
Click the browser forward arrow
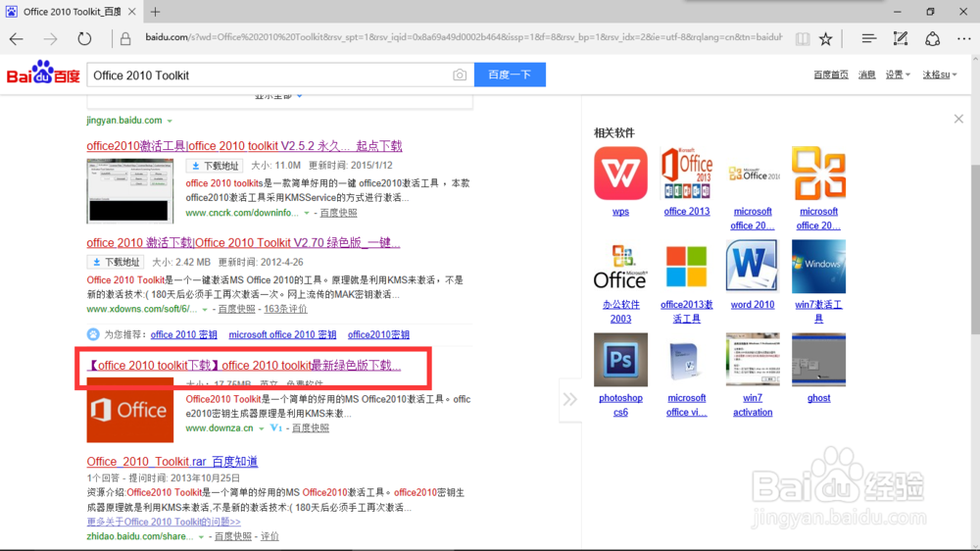(50, 39)
